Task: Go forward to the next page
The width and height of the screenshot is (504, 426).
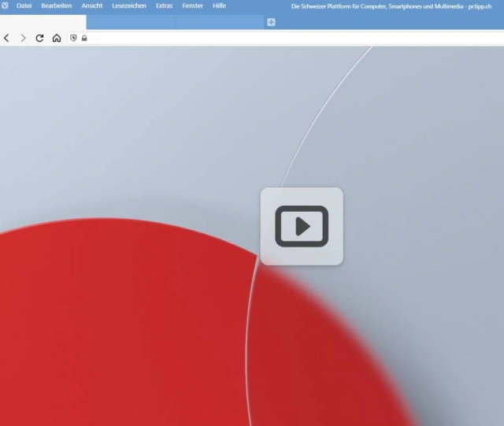Action: click(x=23, y=39)
